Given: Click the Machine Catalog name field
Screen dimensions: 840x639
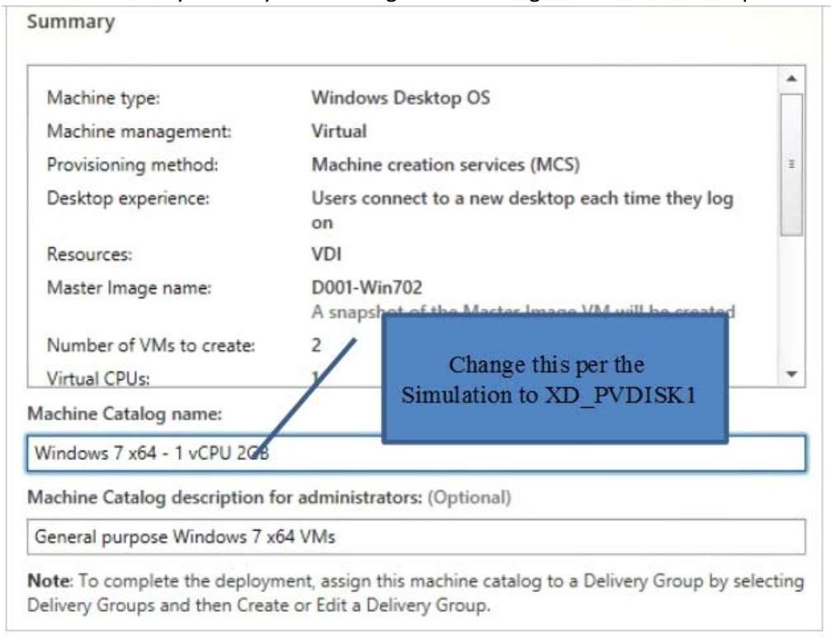Looking at the screenshot, I should tap(416, 453).
